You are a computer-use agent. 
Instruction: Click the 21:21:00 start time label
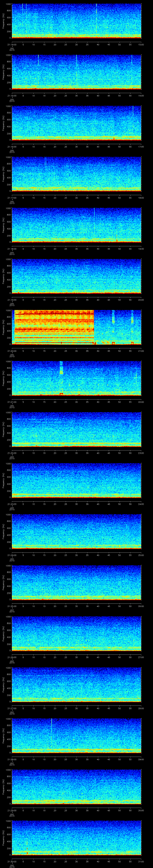click(12, 402)
